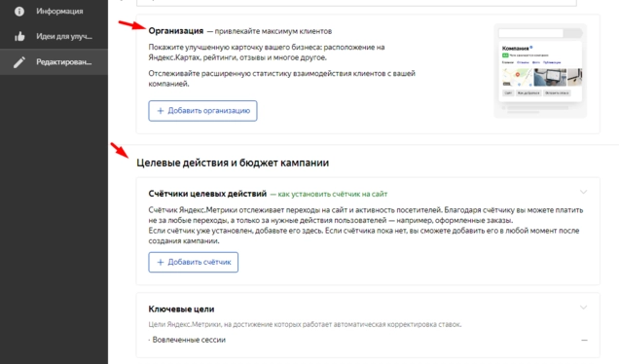Collapse the Счётчики целевых действий chevron

coord(583,192)
